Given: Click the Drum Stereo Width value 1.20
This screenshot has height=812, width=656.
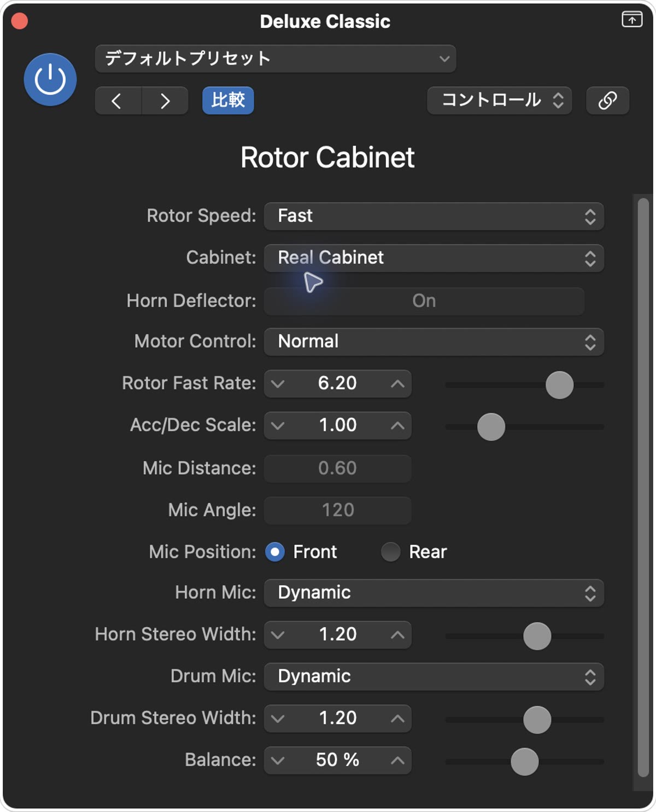Looking at the screenshot, I should [x=337, y=718].
